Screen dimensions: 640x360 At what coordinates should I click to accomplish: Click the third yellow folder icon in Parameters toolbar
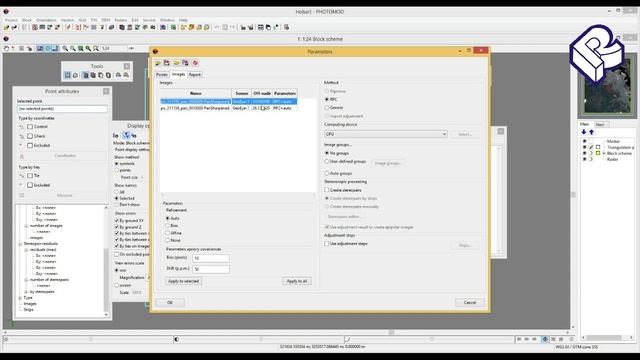click(x=177, y=63)
